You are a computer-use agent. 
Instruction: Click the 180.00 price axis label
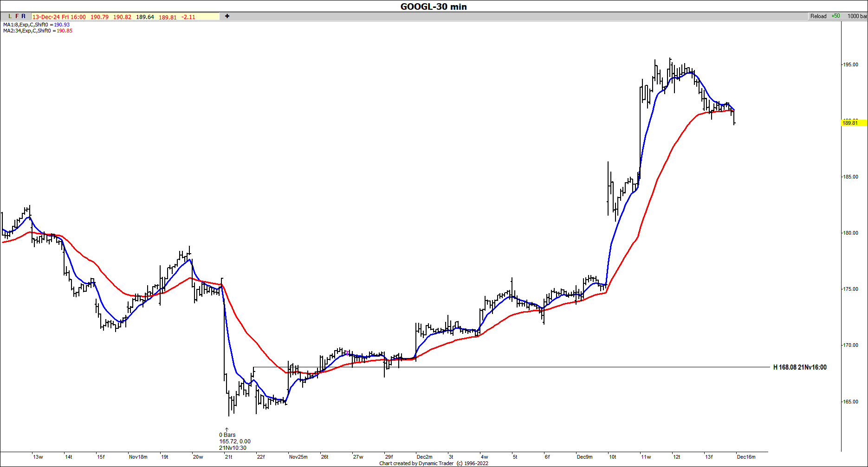pyautogui.click(x=851, y=233)
